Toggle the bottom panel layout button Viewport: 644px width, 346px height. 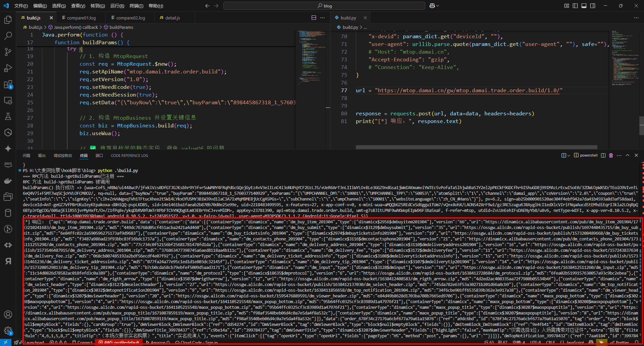pyautogui.click(x=584, y=6)
